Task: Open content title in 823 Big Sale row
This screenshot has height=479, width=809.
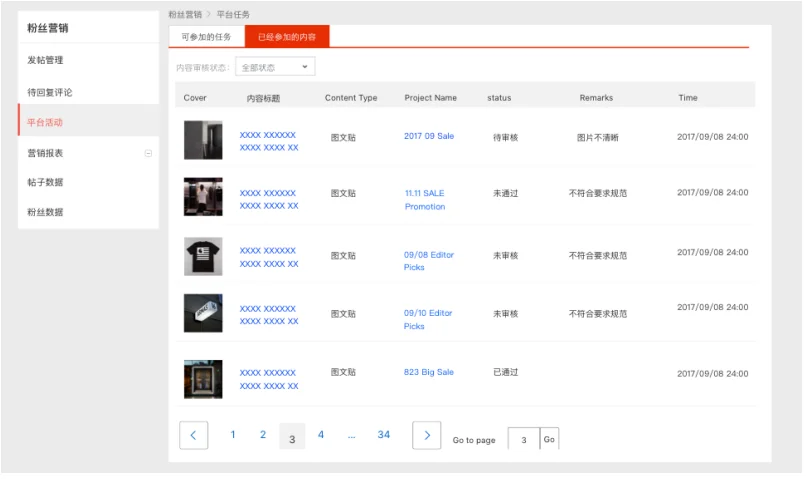Action: click(x=269, y=379)
